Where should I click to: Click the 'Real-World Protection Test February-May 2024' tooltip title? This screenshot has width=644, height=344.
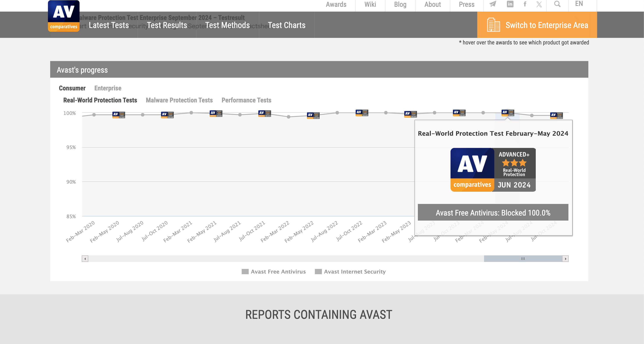493,133
